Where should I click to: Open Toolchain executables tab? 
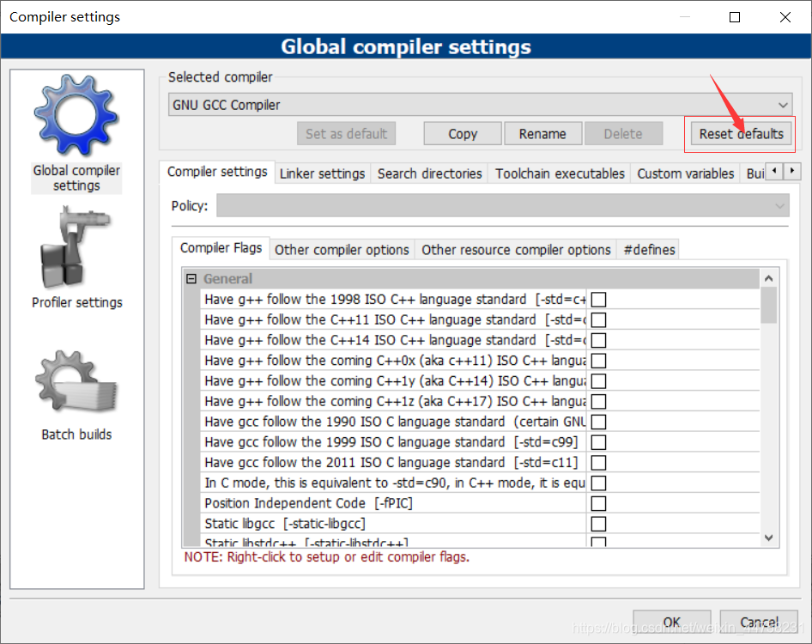click(560, 173)
